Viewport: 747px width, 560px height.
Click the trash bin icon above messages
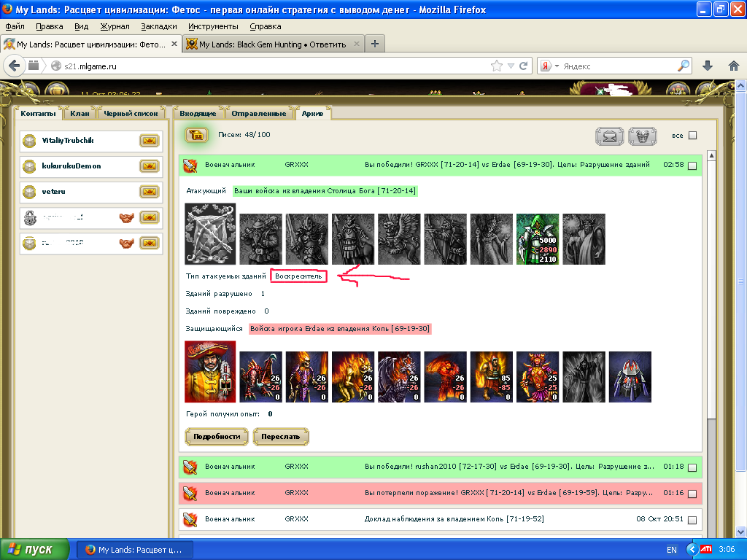click(642, 136)
